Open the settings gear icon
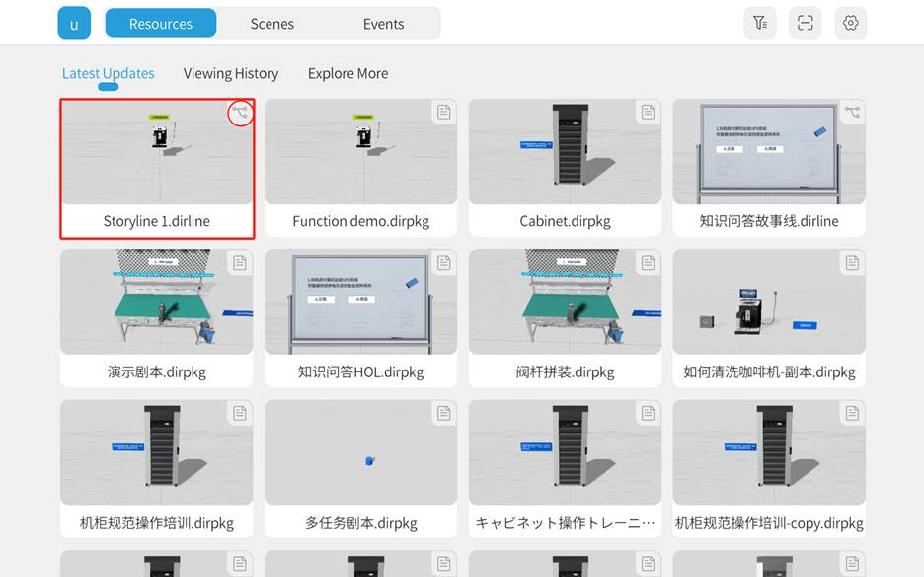Image resolution: width=924 pixels, height=577 pixels. tap(851, 23)
